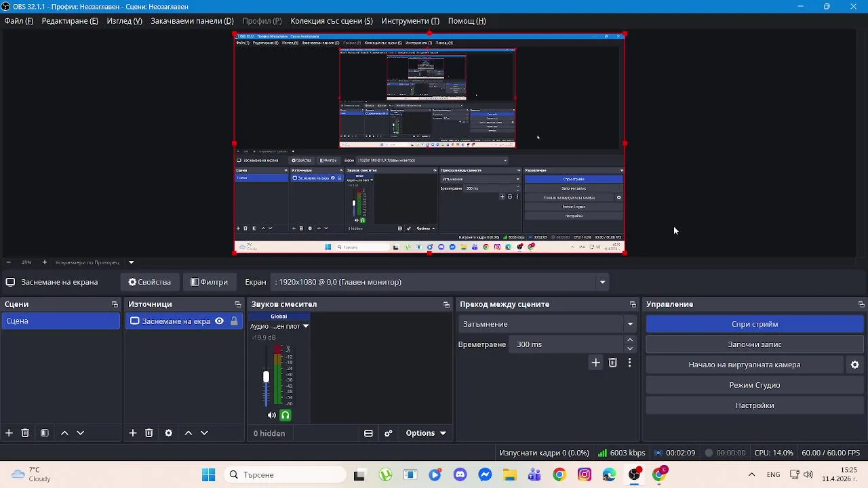Open transition properties three-dot menu
Viewport: 868px width, 488px height.
pos(629,363)
